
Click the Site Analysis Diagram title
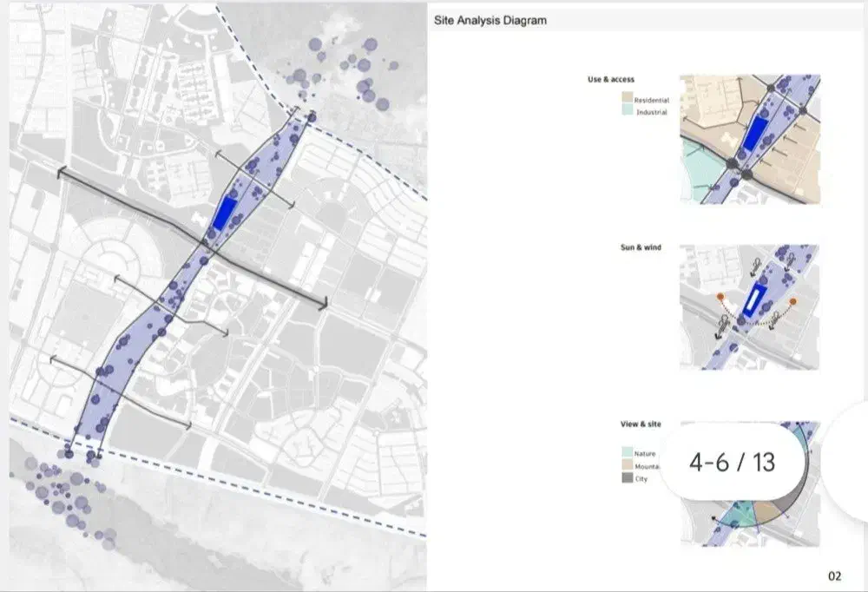click(490, 20)
